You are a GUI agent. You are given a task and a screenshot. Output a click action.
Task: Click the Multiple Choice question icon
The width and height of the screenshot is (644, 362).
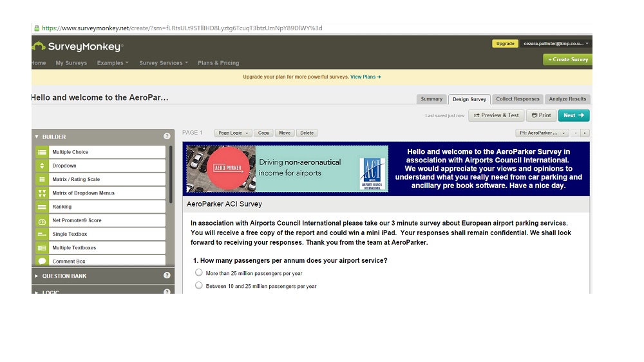point(42,152)
